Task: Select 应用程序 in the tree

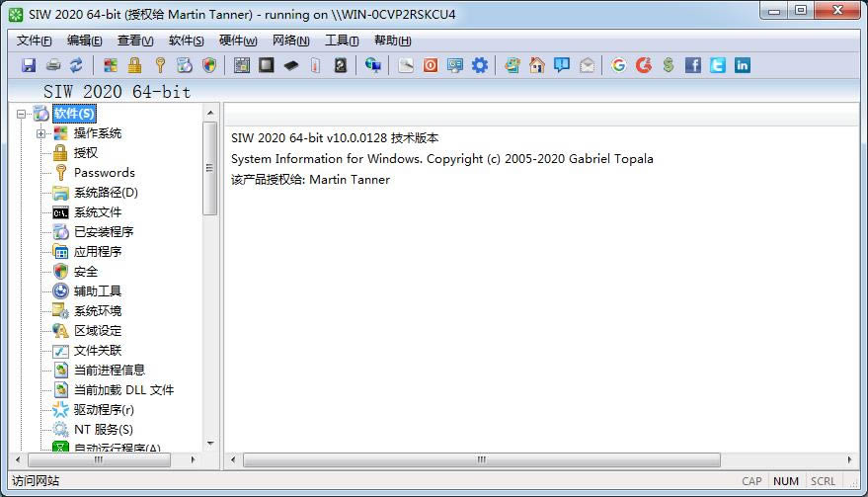Action: tap(98, 252)
